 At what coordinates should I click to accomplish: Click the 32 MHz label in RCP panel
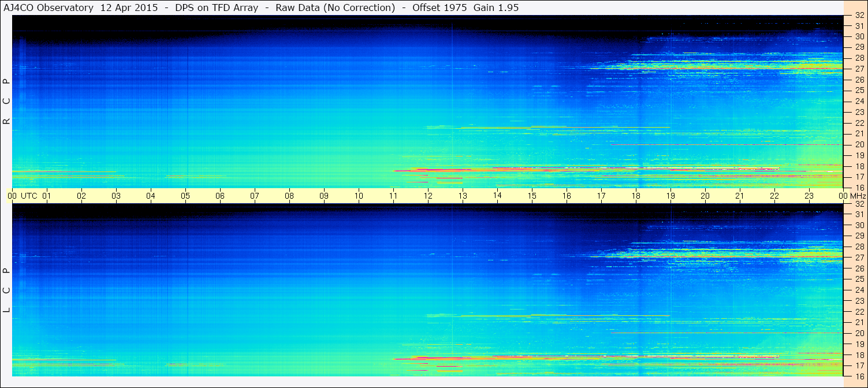pos(859,16)
